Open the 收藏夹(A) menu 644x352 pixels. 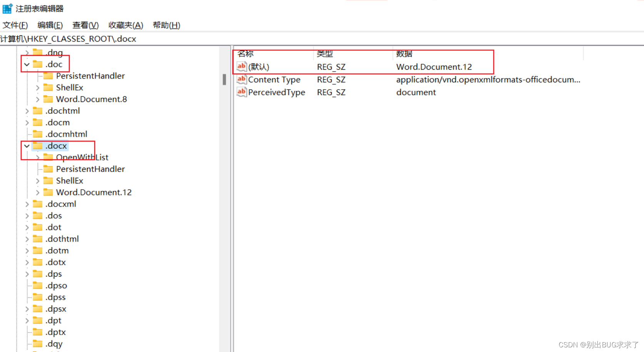tap(126, 25)
